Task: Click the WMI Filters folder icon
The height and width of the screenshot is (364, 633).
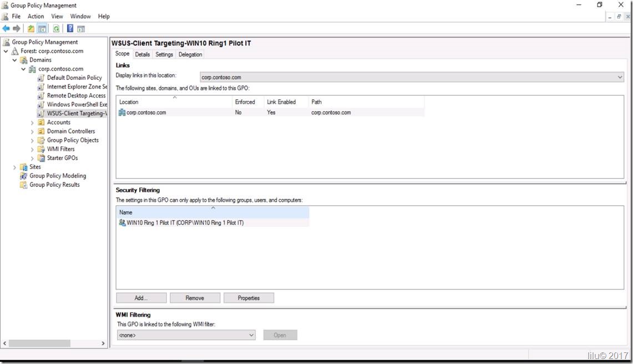Action: coord(40,148)
